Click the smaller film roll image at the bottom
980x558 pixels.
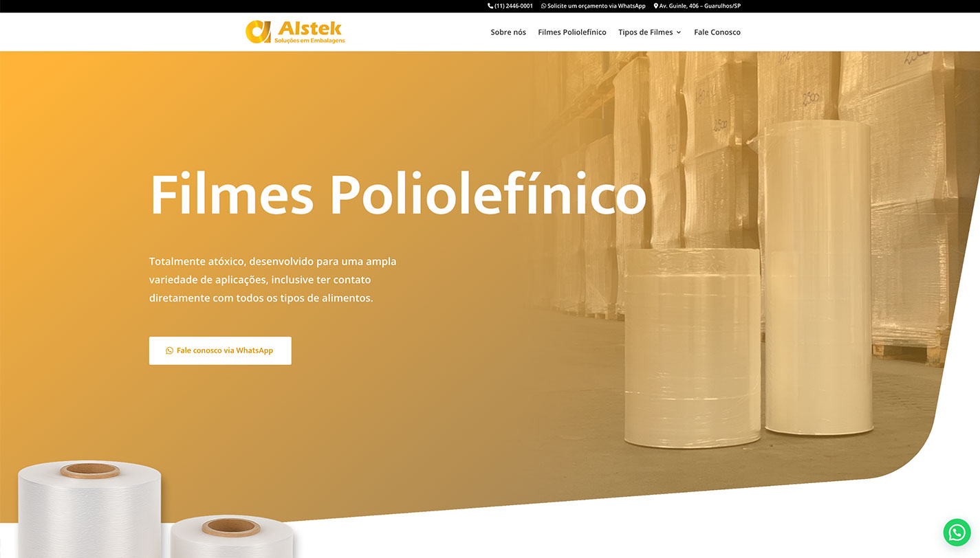(232, 537)
